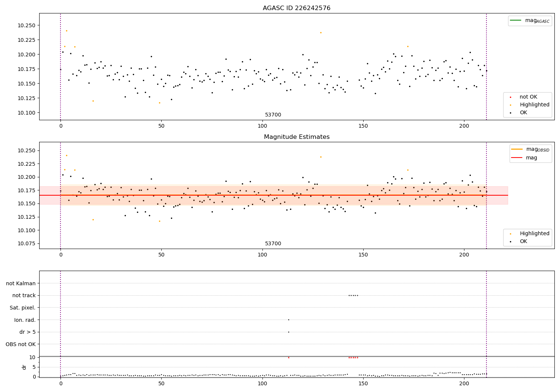This screenshot has width=560, height=392.
Task: Click the orange mag OBSID legend line
Action: (x=517, y=149)
